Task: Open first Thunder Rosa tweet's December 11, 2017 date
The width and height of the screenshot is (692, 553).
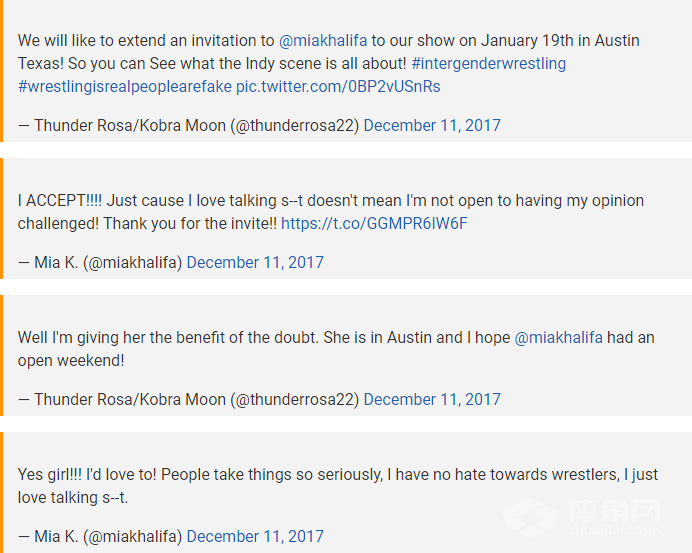Action: (432, 125)
